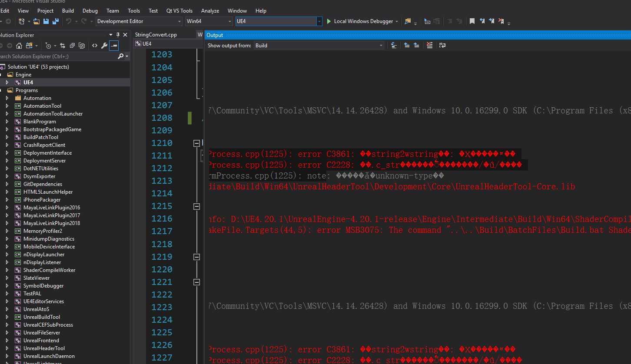Image resolution: width=631 pixels, height=364 pixels.
Task: Click Switch Views icon in Solution Explorer
Action: point(29,46)
